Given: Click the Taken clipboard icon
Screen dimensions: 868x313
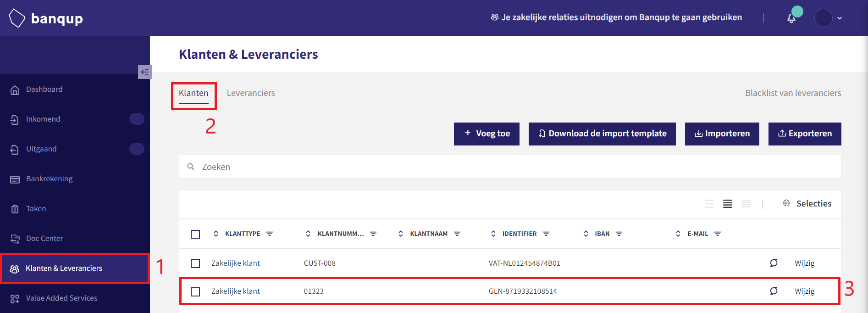Looking at the screenshot, I should 15,209.
